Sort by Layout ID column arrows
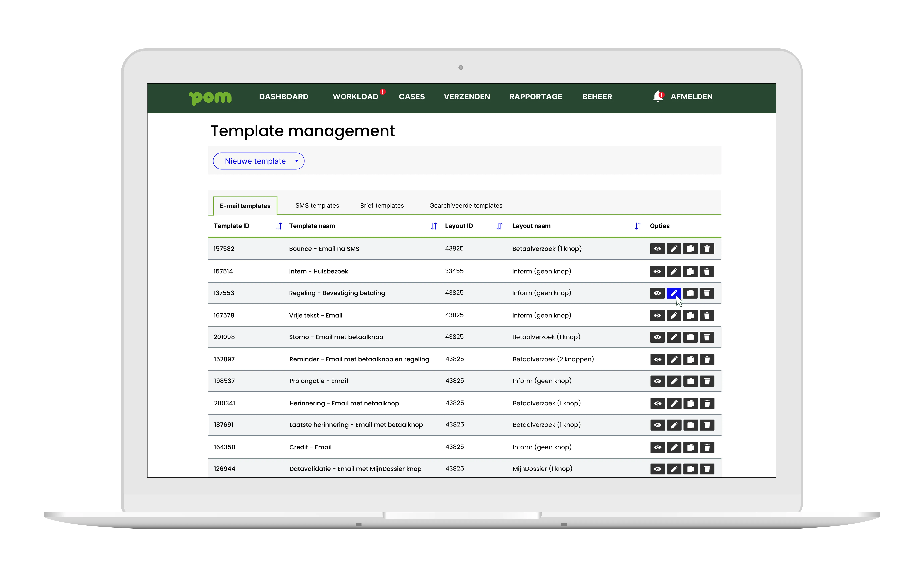The height and width of the screenshot is (578, 924). pos(499,226)
